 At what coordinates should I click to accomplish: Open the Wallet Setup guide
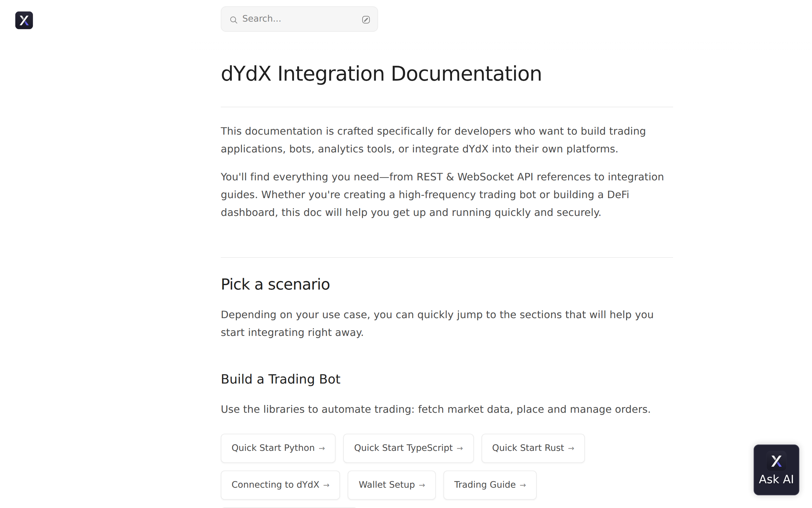tap(392, 485)
